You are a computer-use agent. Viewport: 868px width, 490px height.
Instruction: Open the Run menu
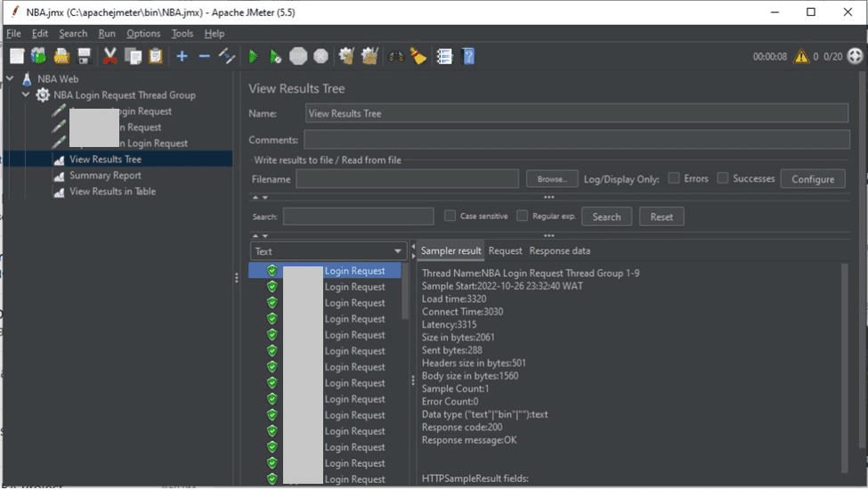[107, 34]
